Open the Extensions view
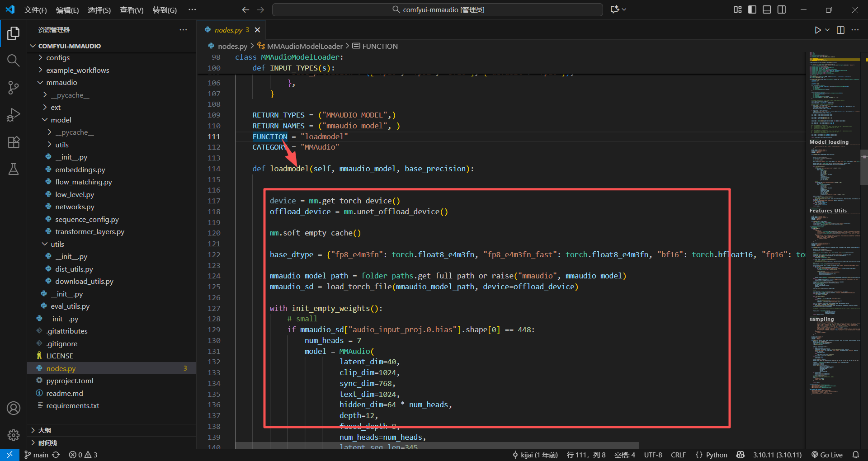 [x=14, y=142]
